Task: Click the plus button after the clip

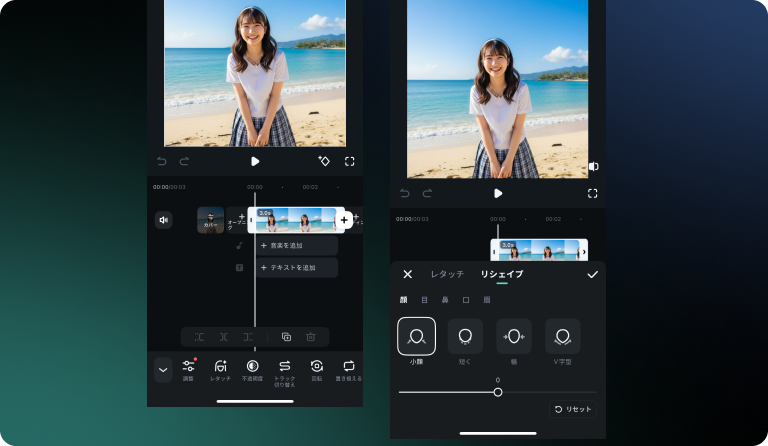Action: tap(344, 220)
